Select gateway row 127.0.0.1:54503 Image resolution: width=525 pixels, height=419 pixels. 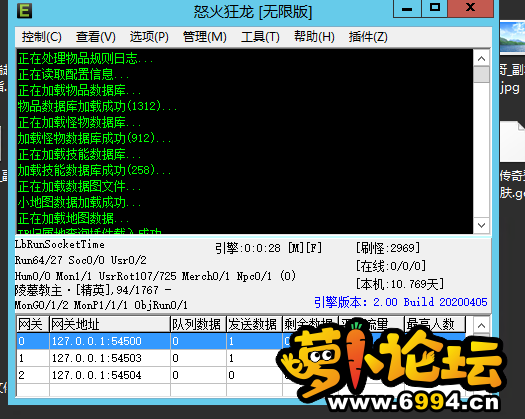coord(241,358)
